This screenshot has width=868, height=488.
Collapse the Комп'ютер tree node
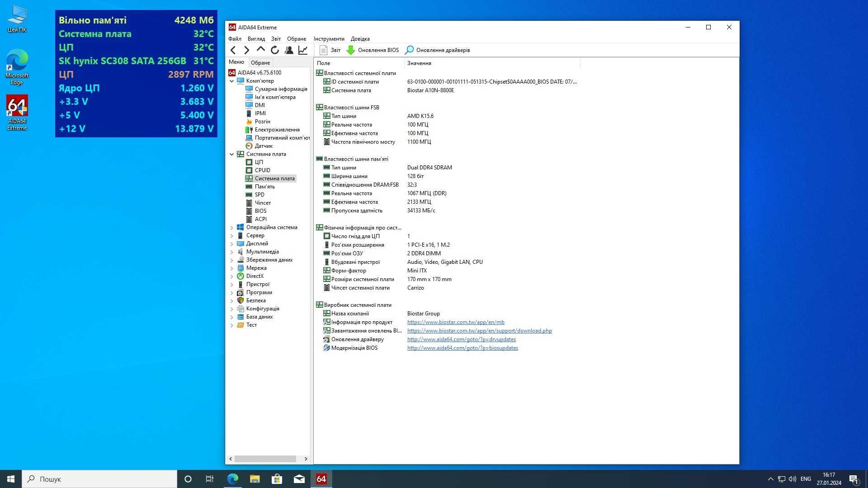pyautogui.click(x=232, y=81)
